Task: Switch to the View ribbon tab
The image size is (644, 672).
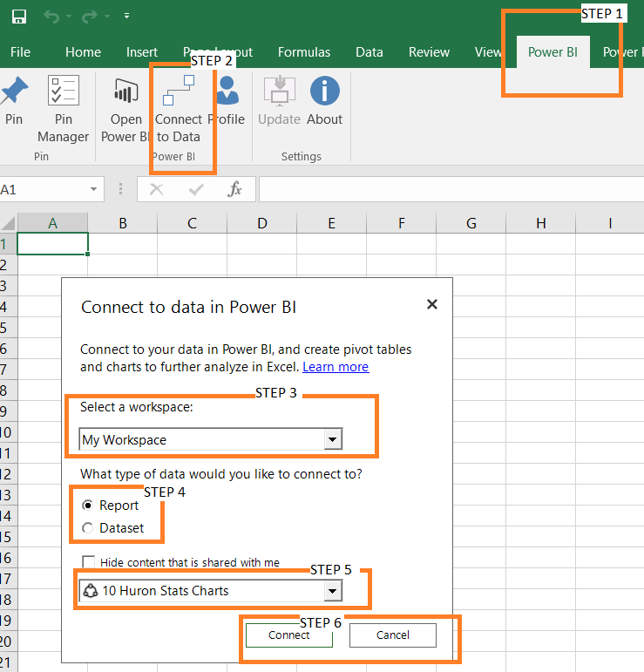Action: 488,52
